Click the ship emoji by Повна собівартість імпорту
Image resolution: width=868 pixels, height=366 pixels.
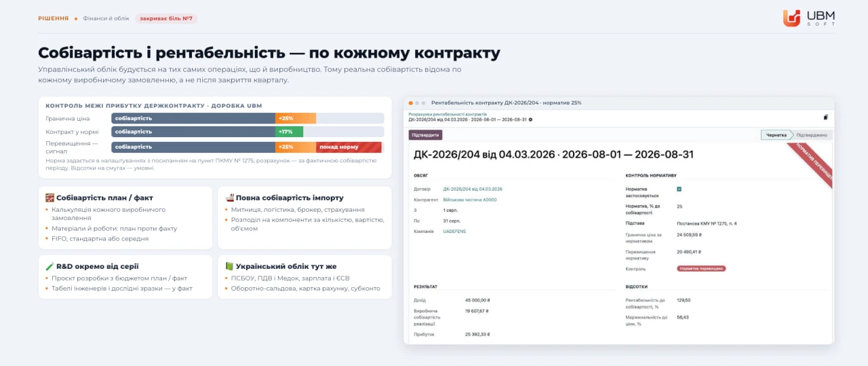pos(230,198)
